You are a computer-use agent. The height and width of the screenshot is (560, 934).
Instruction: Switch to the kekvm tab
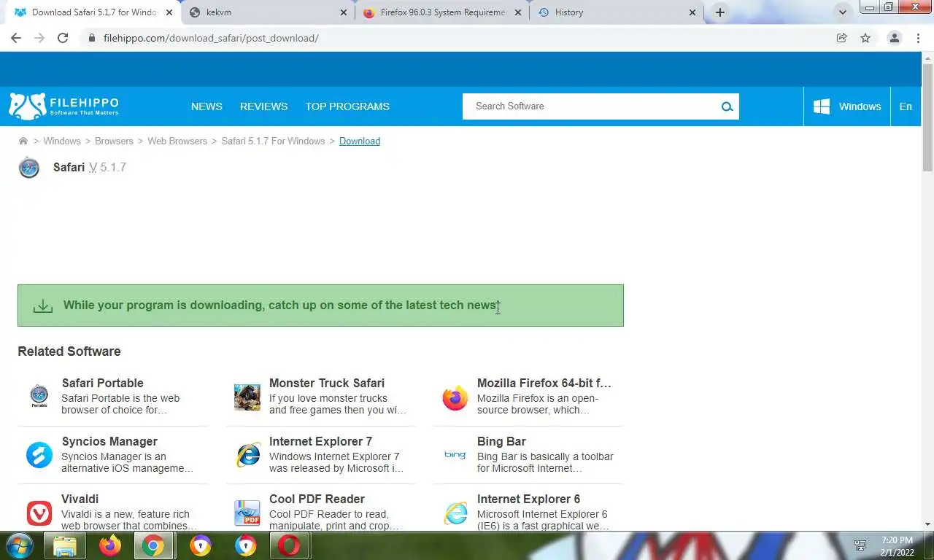[x=267, y=12]
